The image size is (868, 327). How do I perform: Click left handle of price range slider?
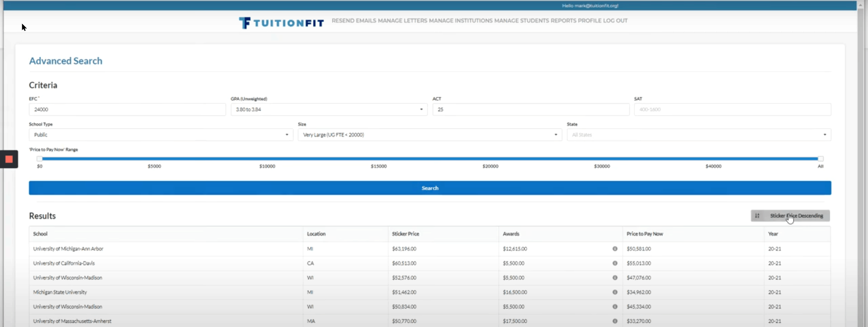[40, 159]
